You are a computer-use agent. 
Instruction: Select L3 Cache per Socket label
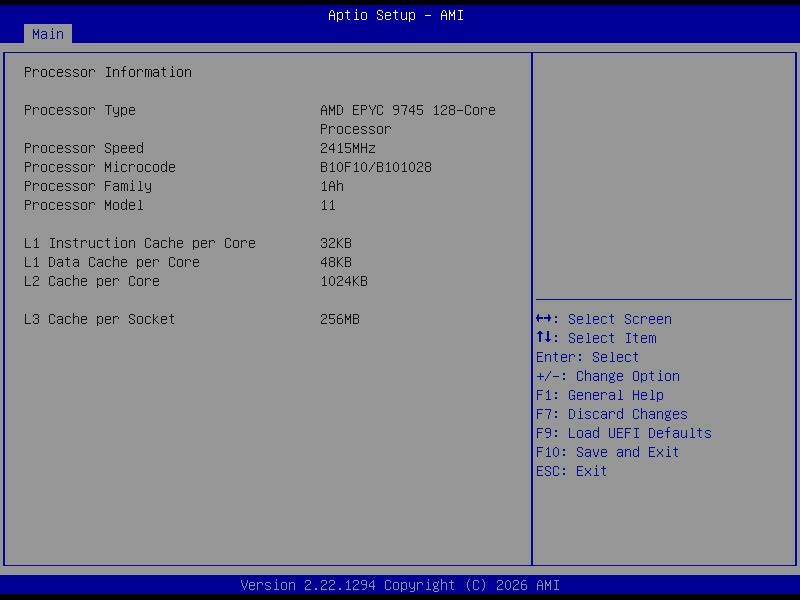coord(99,319)
